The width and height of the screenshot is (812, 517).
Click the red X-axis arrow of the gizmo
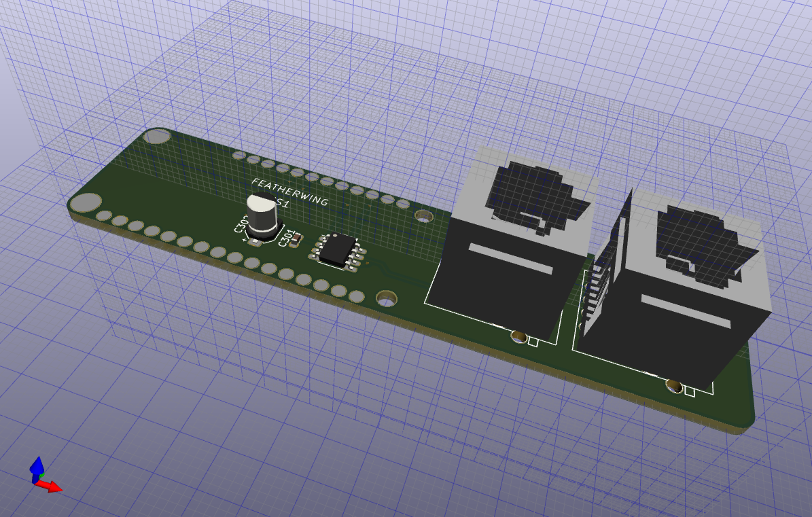pos(50,486)
